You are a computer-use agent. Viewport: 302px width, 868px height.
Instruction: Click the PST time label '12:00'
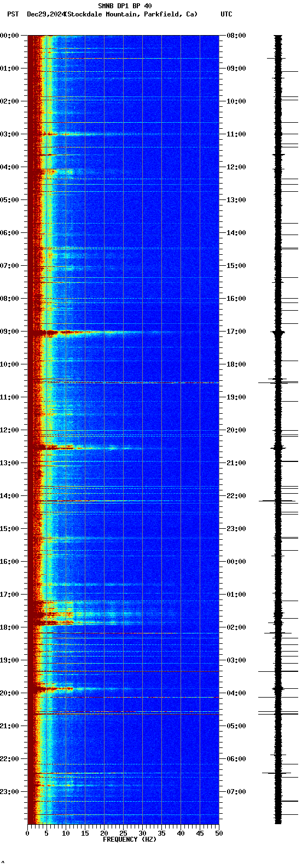pos(9,430)
